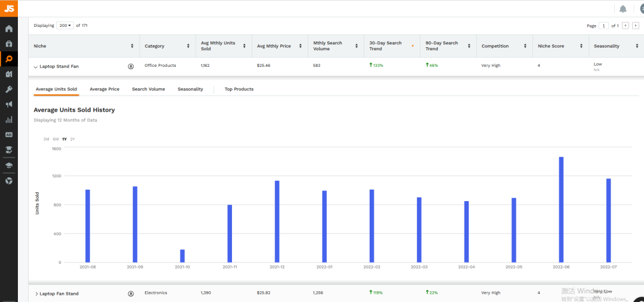The image size is (644, 302).
Task: Click the JS Jungle Scout logo
Action: (8, 8)
